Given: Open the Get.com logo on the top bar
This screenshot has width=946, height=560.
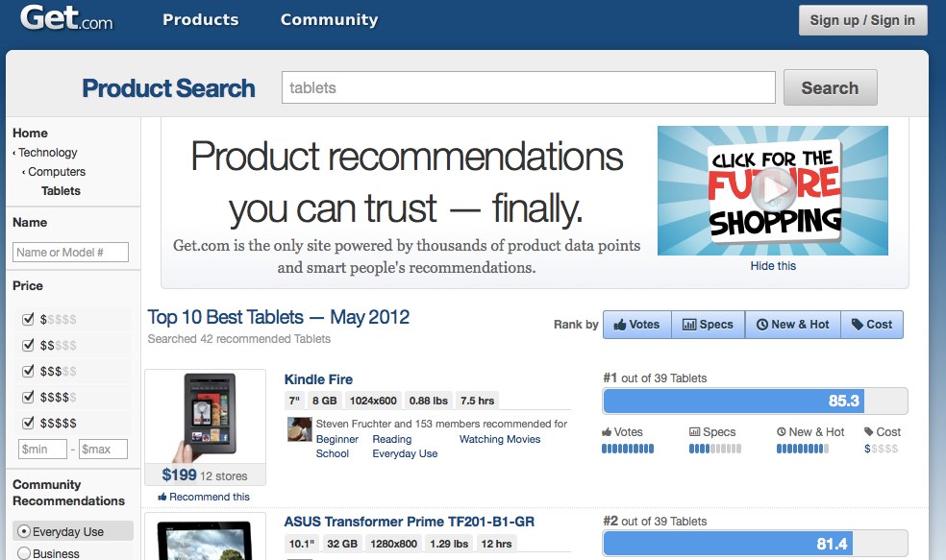Looking at the screenshot, I should point(65,18).
